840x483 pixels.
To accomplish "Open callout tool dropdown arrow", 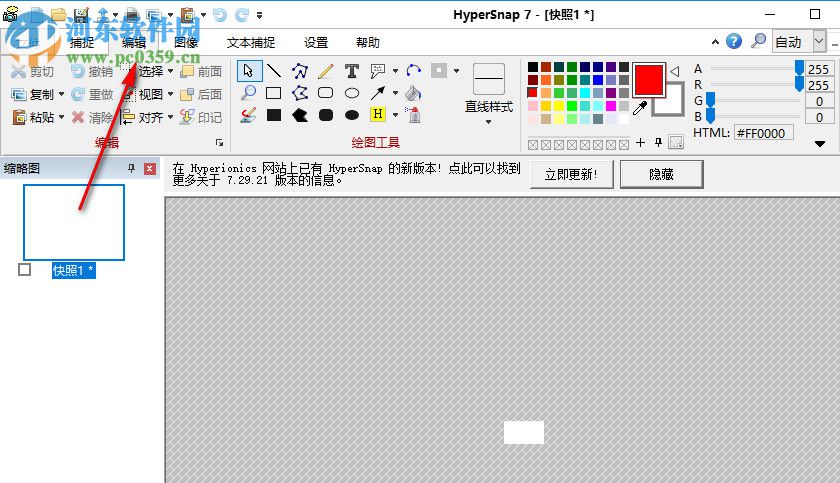I will coord(395,71).
